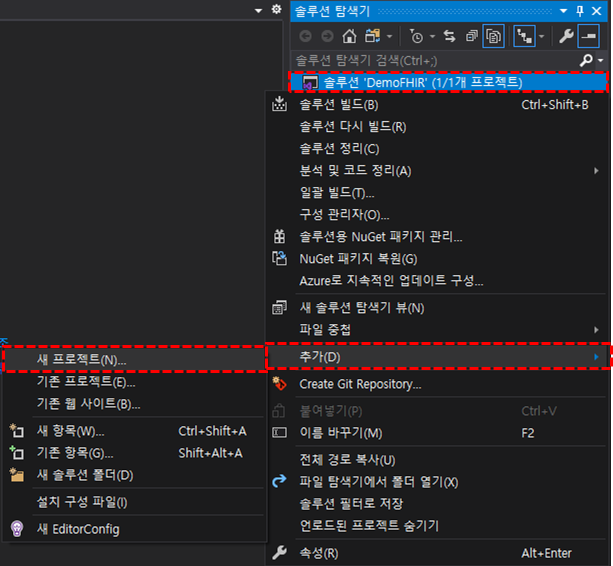Choose 기존 웹 사이트(B)...
This screenshot has height=566, width=613.
click(134, 403)
